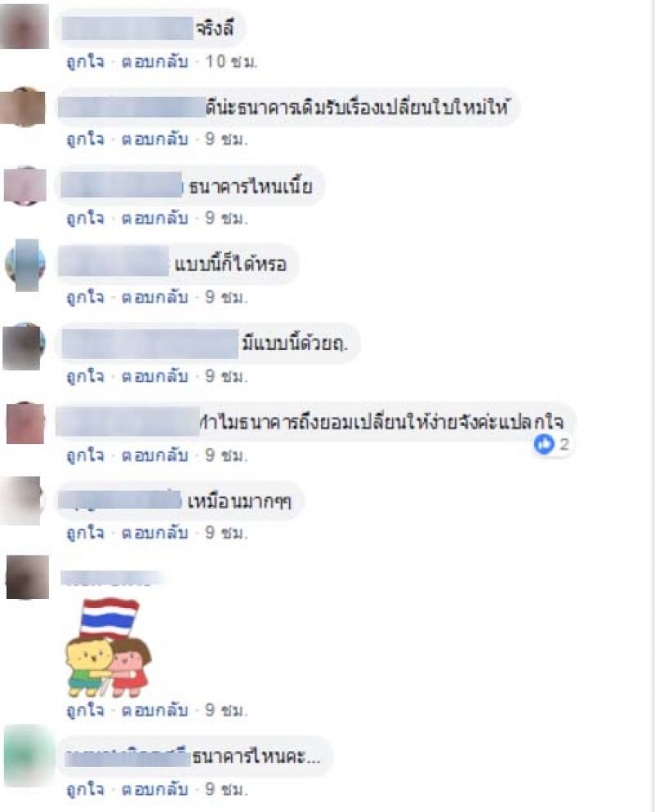Open avatar beside 'มีแบบนี้ด้วยฤ.' comment
This screenshot has height=812, width=655.
(x=24, y=347)
